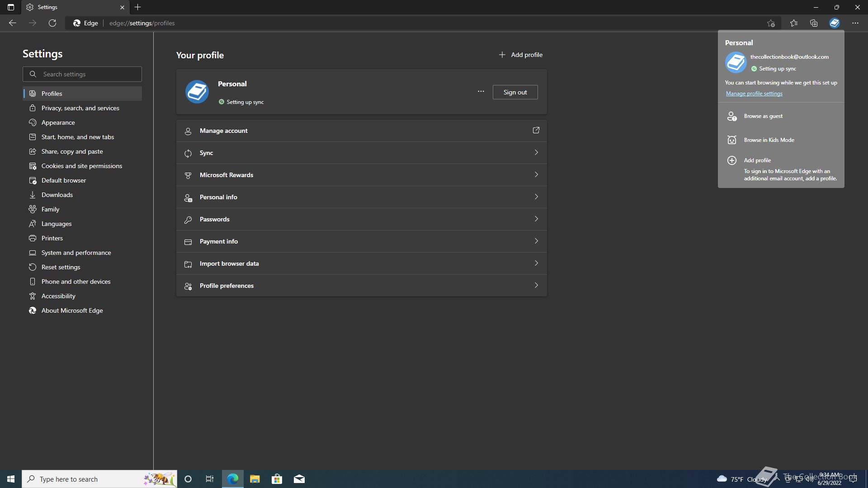Click the weather 75°F Cloudy widget
The height and width of the screenshot is (488, 868).
(x=742, y=479)
